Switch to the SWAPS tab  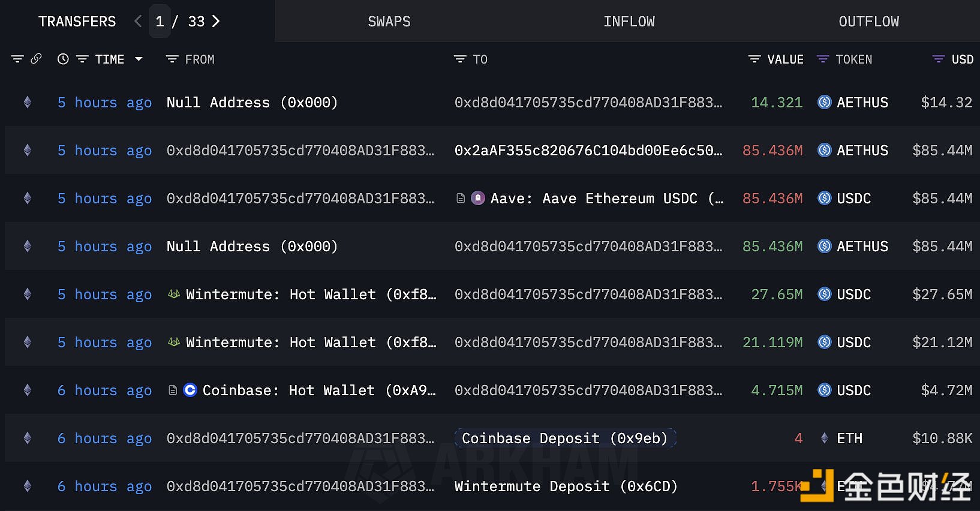click(389, 22)
